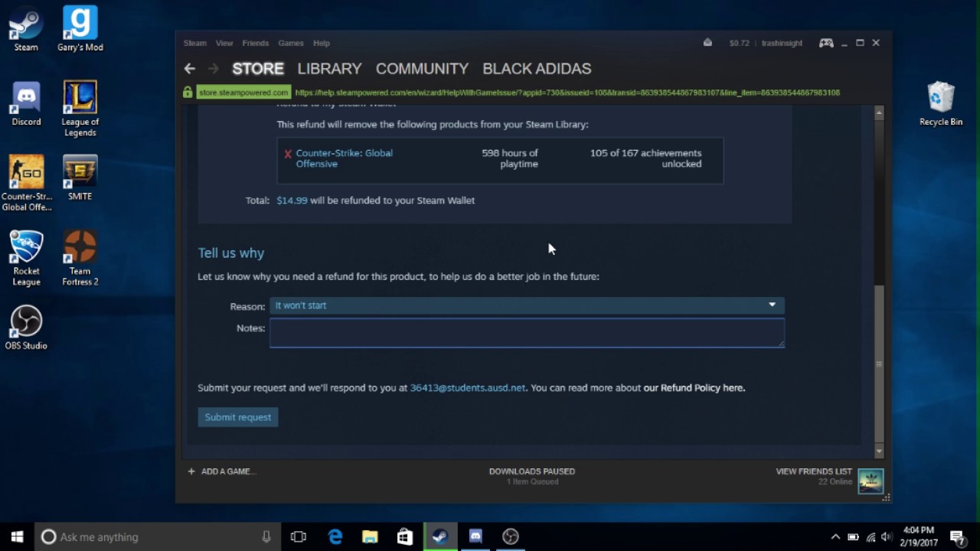Show hidden system tray icons
Screen dimensions: 980x551
835,537
